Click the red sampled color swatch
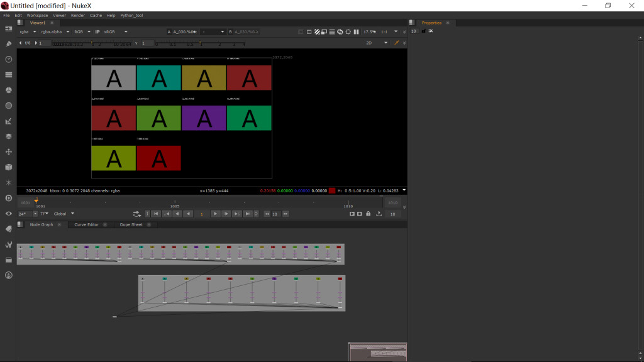Viewport: 644px width, 362px height. tap(332, 190)
